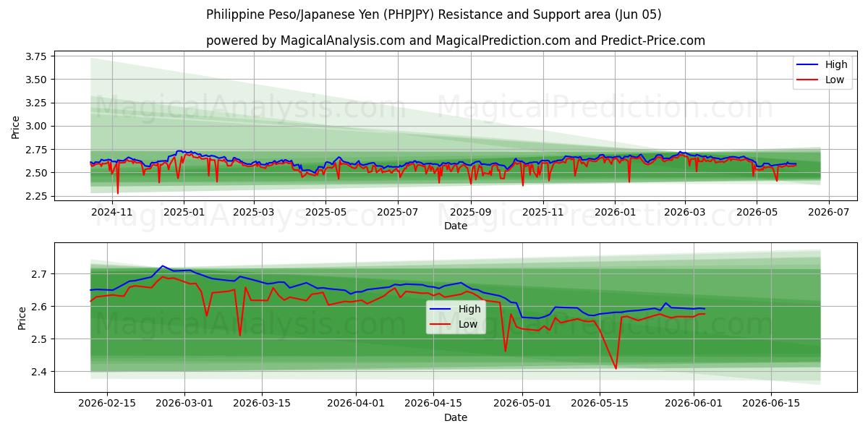Click the 2.4 tick on bottom price axis
This screenshot has width=868, height=434.
tap(39, 372)
